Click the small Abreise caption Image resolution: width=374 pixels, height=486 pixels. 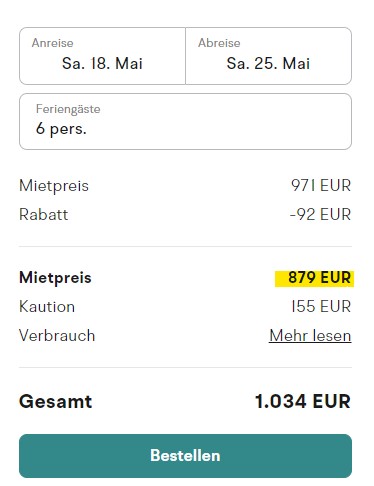pyautogui.click(x=219, y=43)
